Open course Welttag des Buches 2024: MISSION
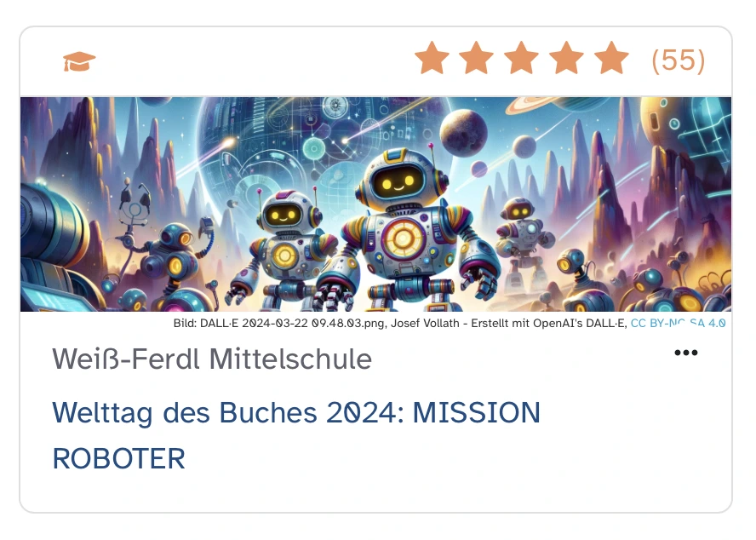 click(x=296, y=413)
